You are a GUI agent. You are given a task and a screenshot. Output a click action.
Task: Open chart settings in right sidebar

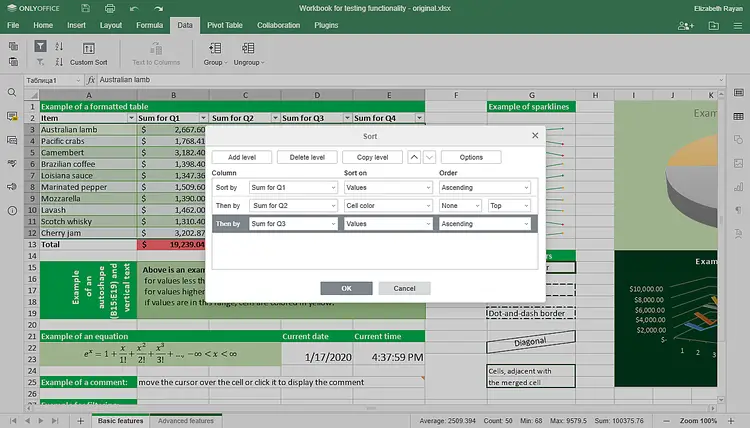click(739, 187)
